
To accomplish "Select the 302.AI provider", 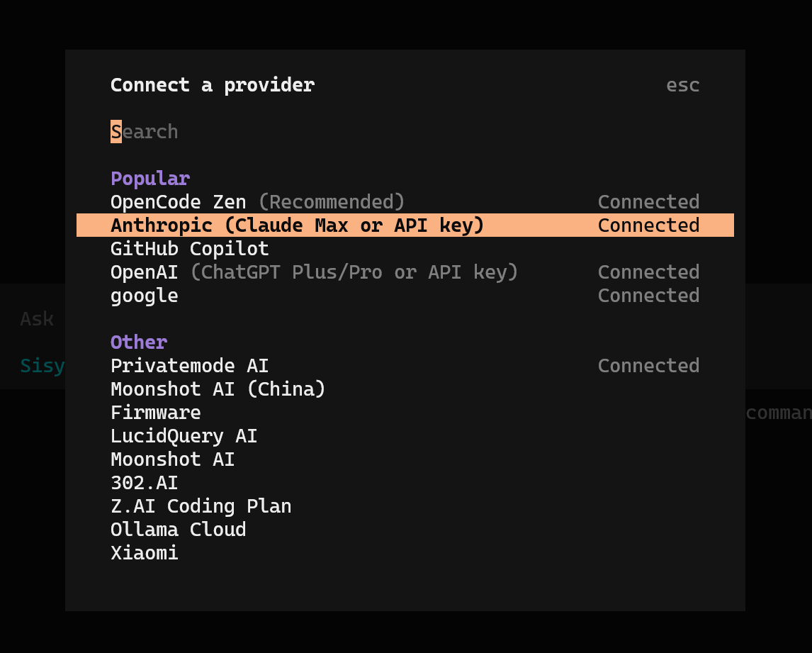I will click(405, 483).
